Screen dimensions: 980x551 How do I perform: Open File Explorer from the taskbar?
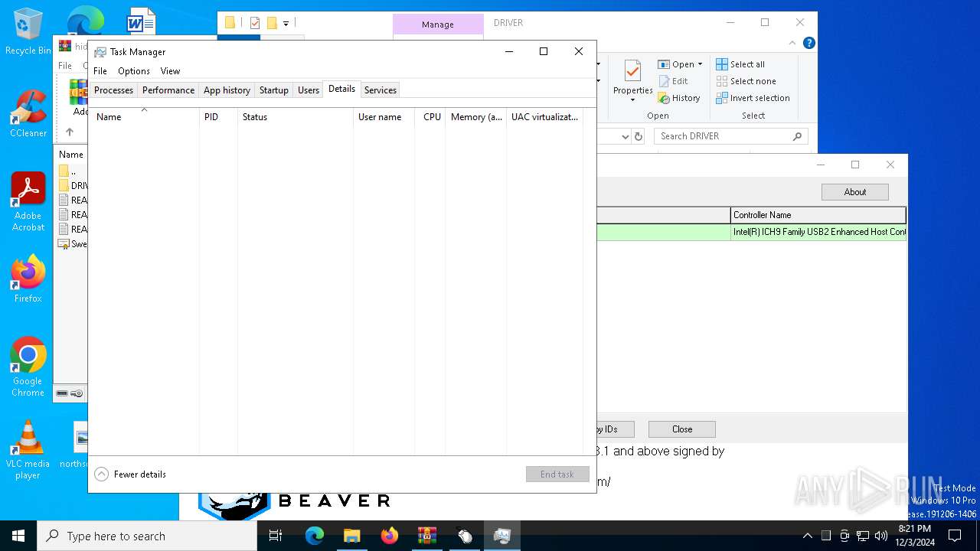pyautogui.click(x=351, y=536)
